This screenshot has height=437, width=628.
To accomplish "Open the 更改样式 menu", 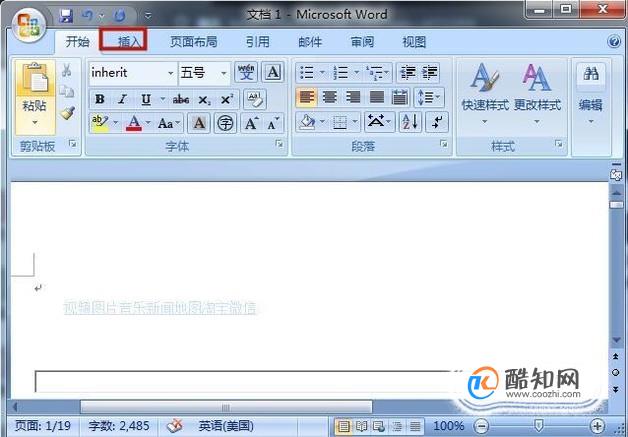I will coord(537,95).
